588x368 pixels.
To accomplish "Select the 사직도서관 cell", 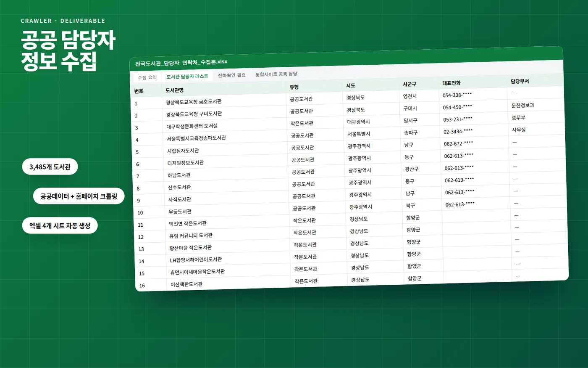I will 180,199.
